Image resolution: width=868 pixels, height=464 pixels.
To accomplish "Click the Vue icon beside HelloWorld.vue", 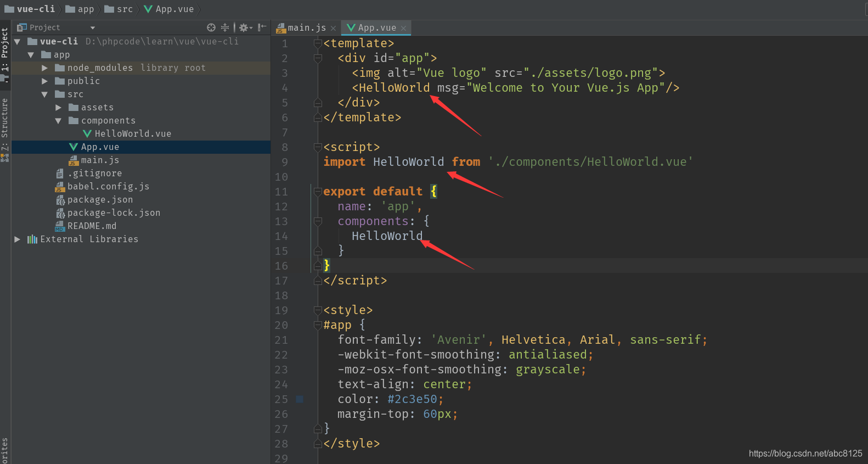I will 87,133.
